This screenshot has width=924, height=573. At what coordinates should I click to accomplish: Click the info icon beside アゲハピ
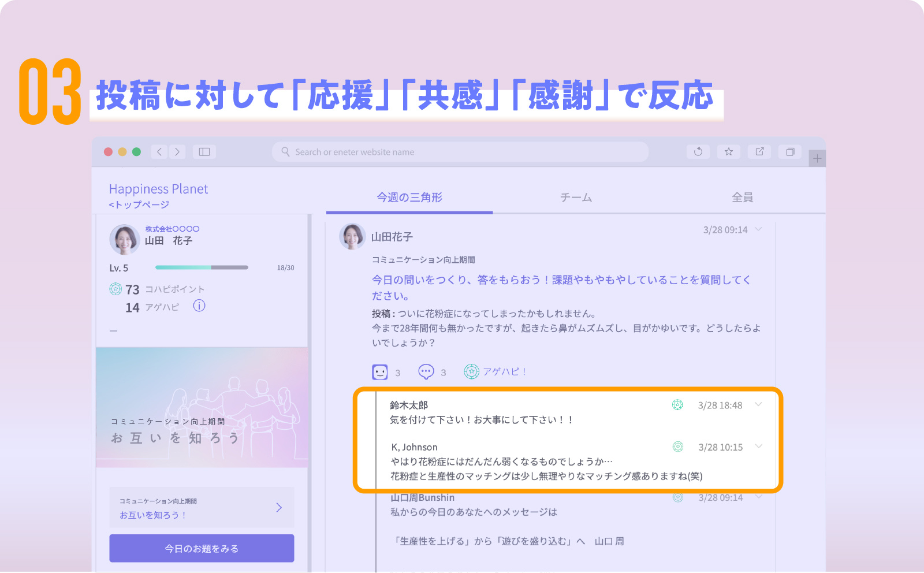(x=199, y=306)
